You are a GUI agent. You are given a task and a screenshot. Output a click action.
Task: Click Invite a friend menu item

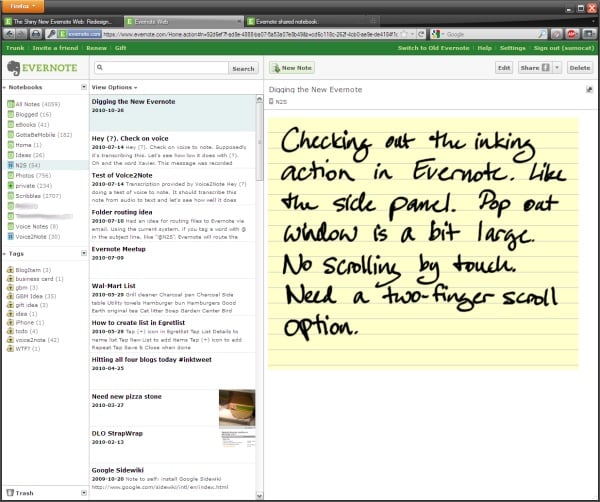[55, 48]
